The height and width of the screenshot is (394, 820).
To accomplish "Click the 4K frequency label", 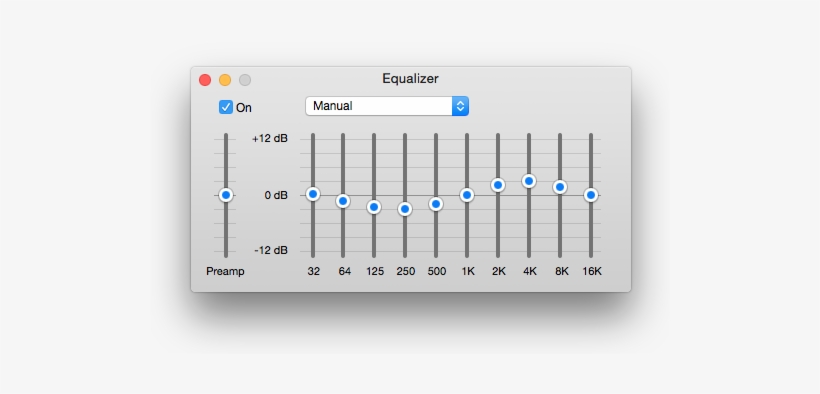I will pyautogui.click(x=530, y=272).
